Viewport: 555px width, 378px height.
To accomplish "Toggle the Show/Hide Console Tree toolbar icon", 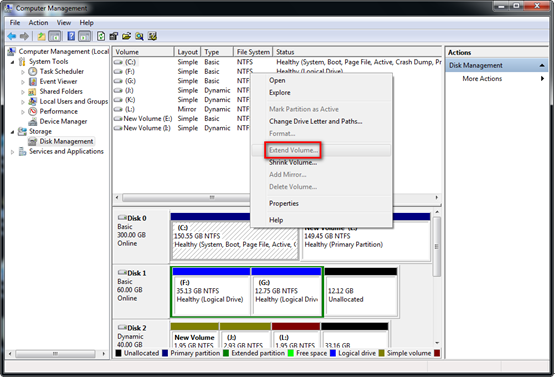I will (x=55, y=36).
